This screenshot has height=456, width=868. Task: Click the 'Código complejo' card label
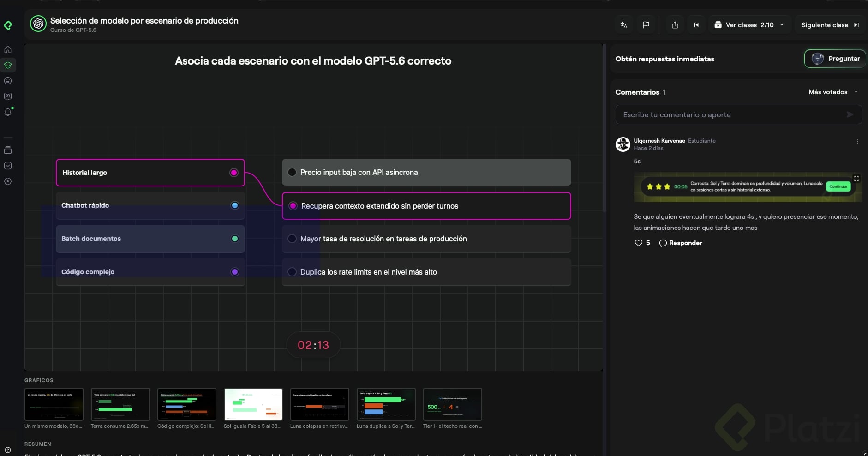point(88,272)
